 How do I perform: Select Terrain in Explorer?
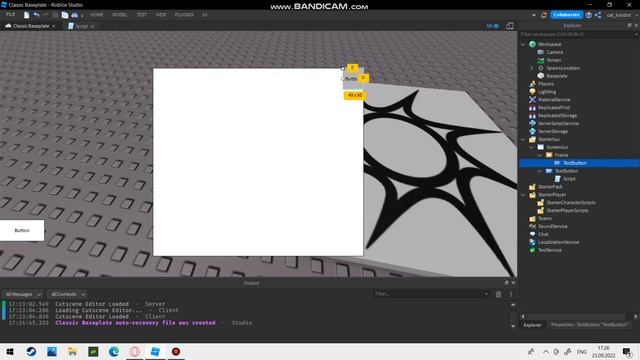(x=554, y=60)
